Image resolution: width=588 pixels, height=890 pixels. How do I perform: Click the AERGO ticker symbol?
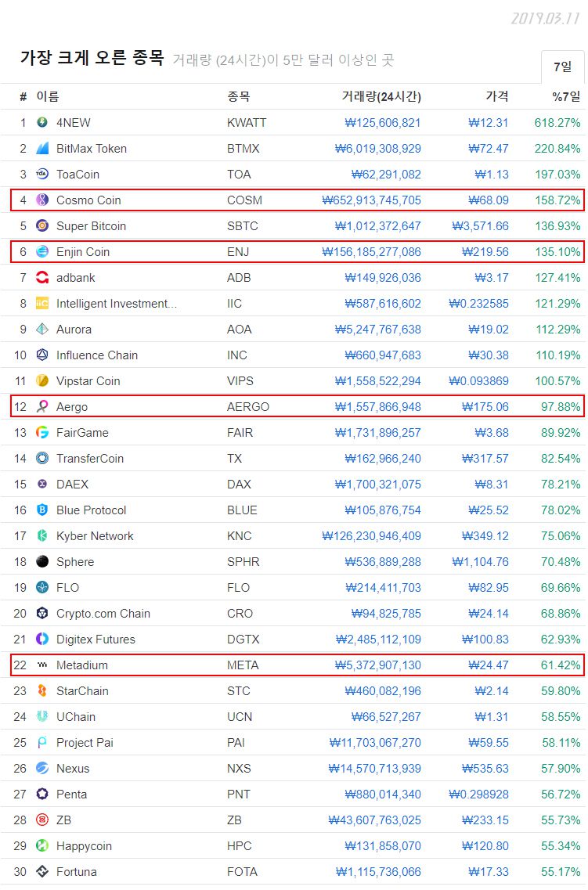pos(248,407)
